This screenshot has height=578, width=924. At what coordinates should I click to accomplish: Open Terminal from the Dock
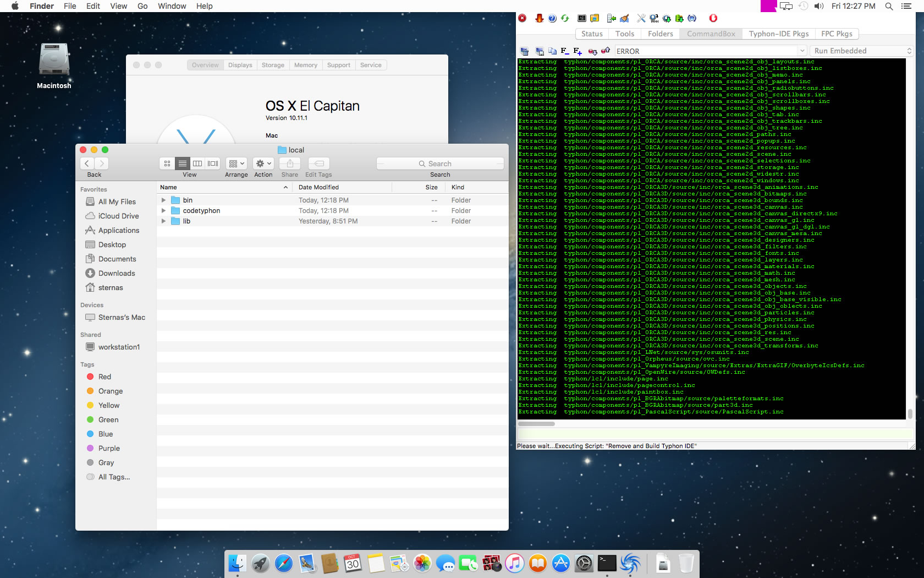tap(607, 563)
